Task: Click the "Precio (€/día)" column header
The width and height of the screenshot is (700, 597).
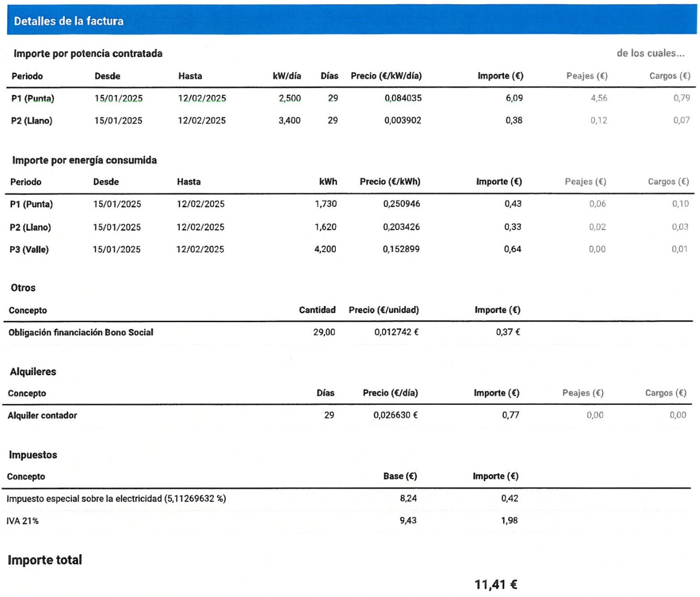Action: click(x=390, y=393)
